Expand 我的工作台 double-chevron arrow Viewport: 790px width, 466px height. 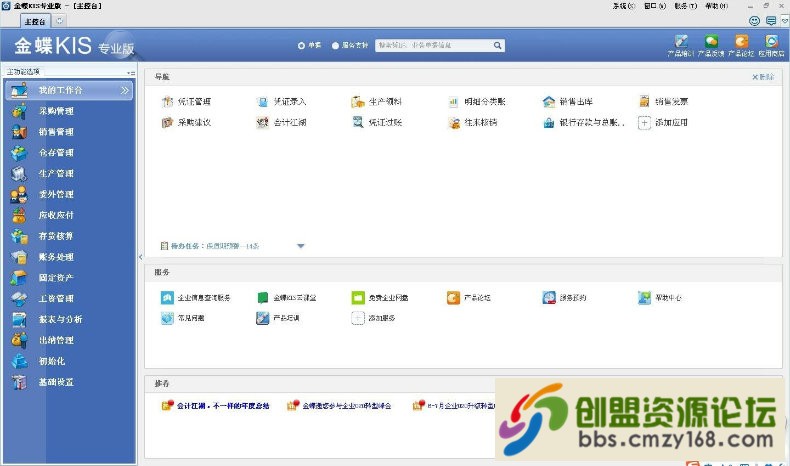124,91
